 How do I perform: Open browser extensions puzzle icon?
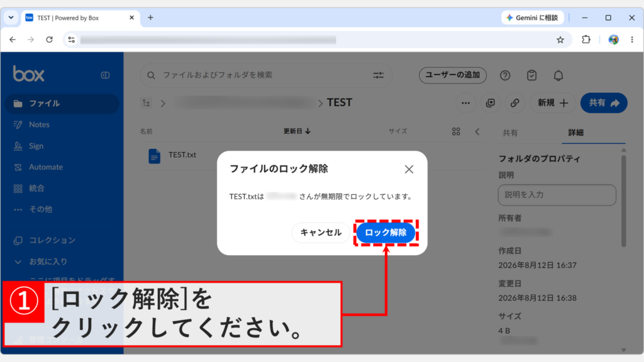(586, 40)
